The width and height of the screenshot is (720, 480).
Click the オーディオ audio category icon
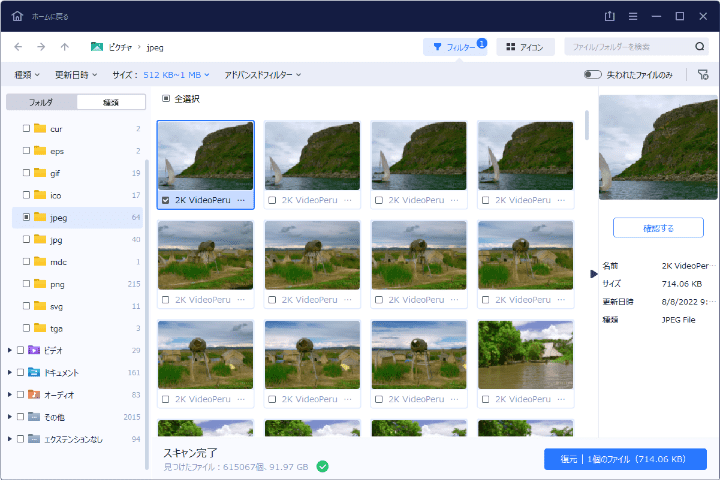tap(34, 394)
